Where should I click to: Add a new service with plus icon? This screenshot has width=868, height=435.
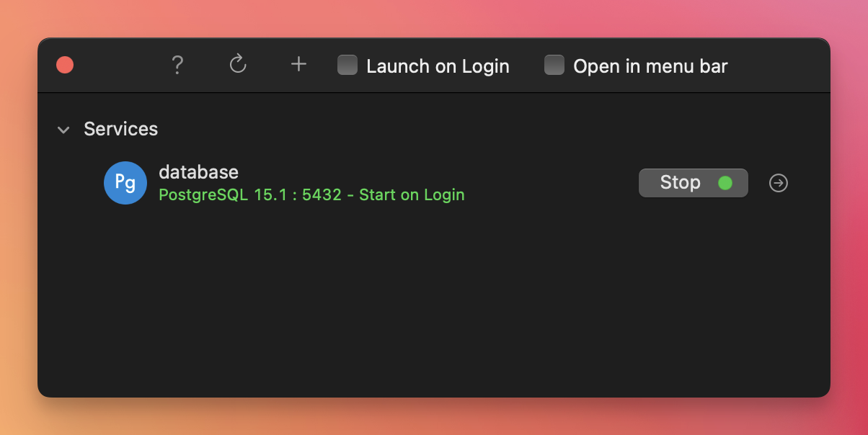298,65
